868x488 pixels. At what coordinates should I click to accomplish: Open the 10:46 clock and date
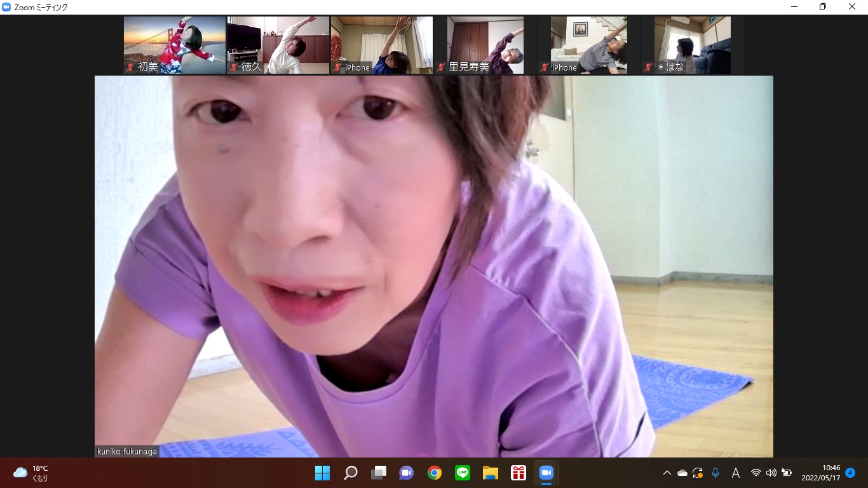[820, 473]
